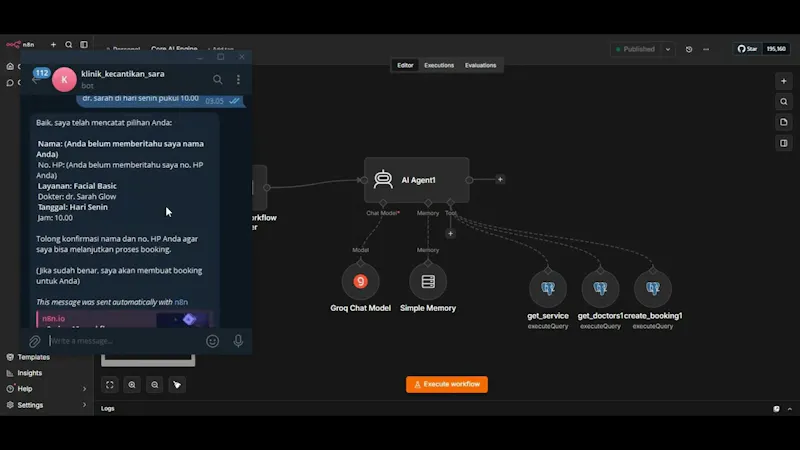Screen dimensions: 800x450
Task: Open search in n8n sidebar header
Action: pyautogui.click(x=68, y=45)
